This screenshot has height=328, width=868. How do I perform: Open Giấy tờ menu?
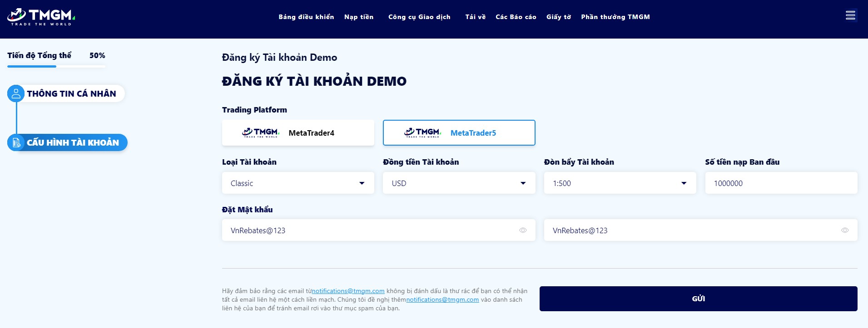pos(559,17)
